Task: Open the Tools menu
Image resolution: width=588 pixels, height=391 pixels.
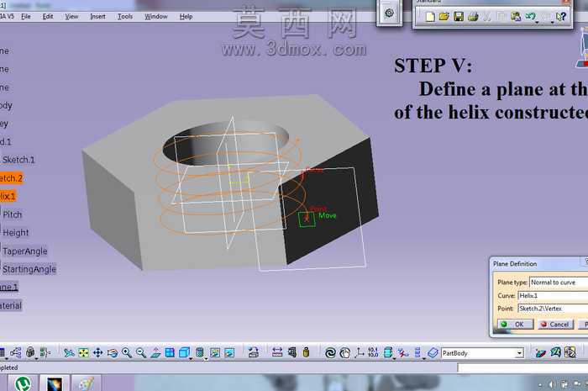Action: (125, 17)
